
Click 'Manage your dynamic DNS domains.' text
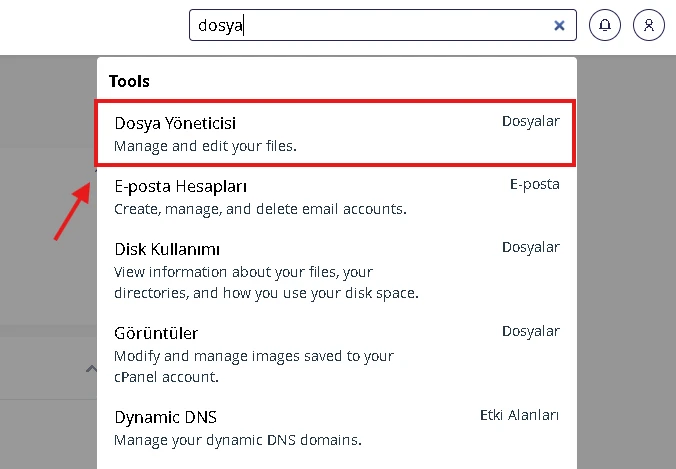(x=238, y=440)
